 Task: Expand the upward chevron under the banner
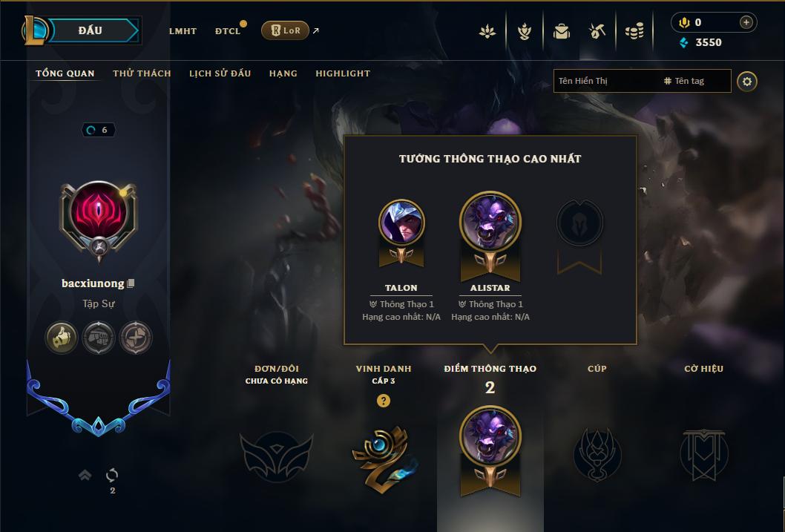[x=85, y=475]
